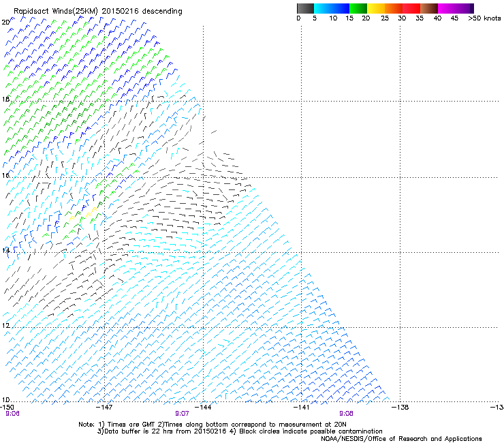Click the legend label 25
Image resolution: width=504 pixels, height=443 pixels.
[385, 18]
